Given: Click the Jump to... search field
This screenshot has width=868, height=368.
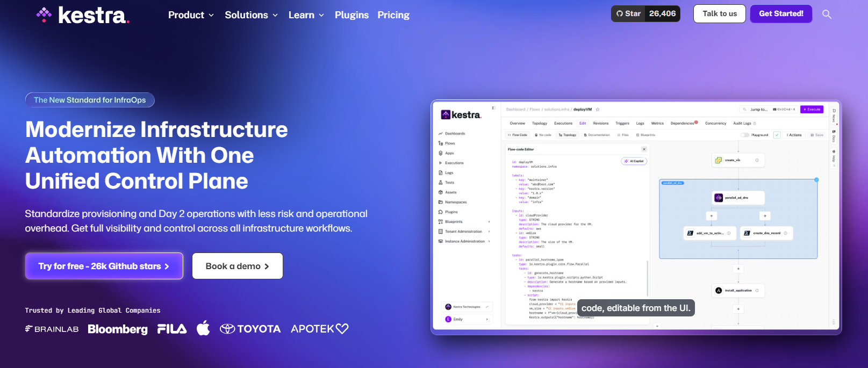Looking at the screenshot, I should click(x=767, y=109).
